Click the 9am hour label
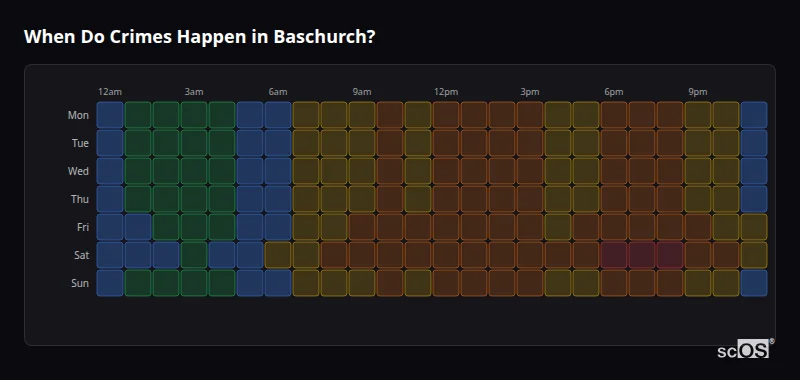This screenshot has width=800, height=380. coord(362,92)
